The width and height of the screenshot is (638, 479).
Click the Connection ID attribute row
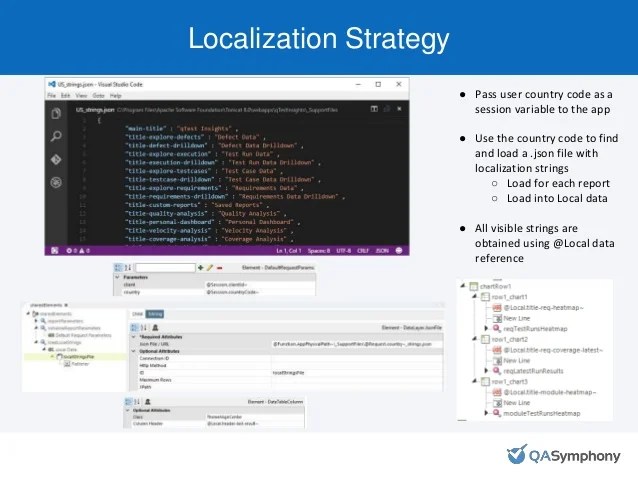click(286, 359)
